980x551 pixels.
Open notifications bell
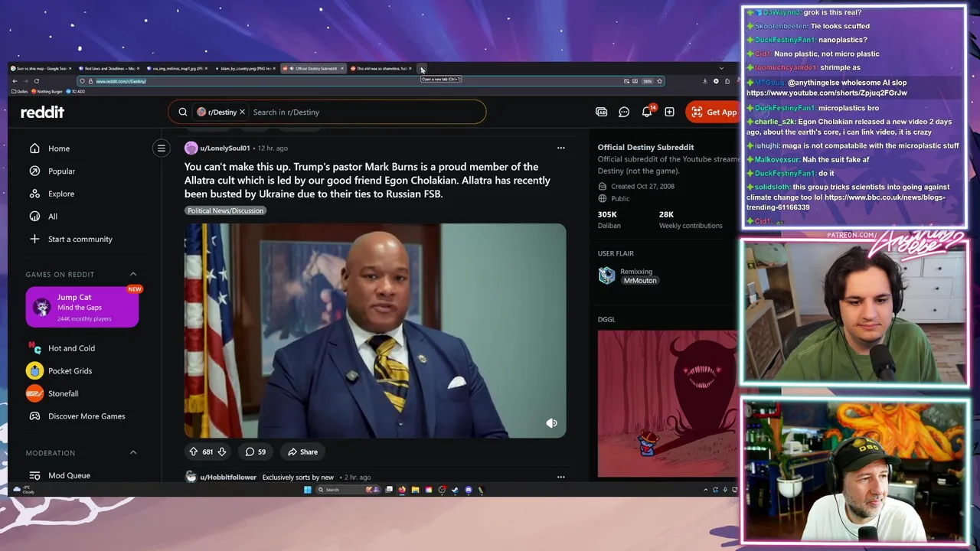point(647,112)
